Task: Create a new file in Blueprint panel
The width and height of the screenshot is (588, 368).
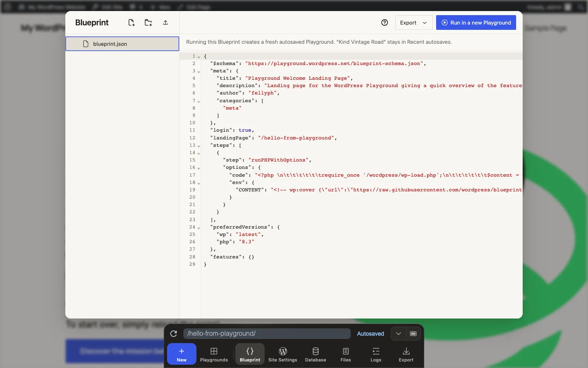Action: (x=131, y=23)
